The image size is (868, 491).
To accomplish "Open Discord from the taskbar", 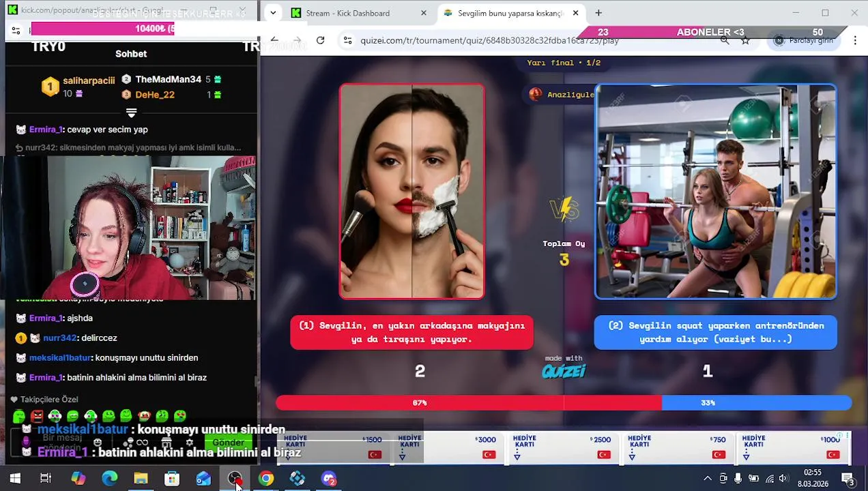I will pyautogui.click(x=329, y=479).
